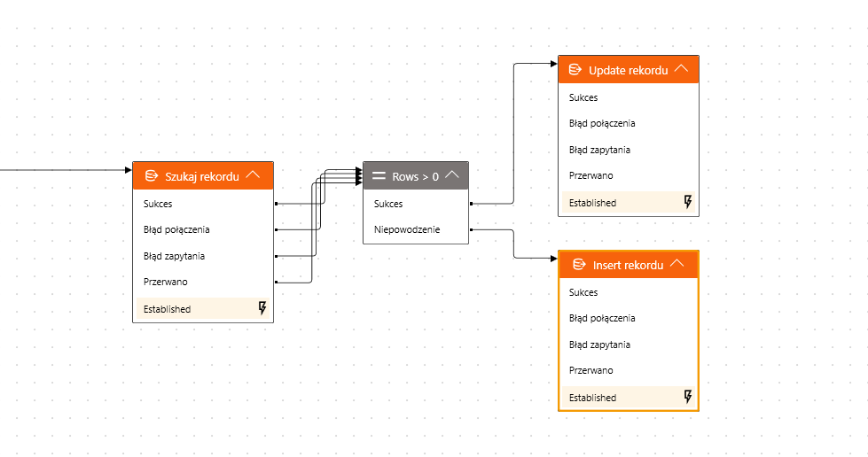This screenshot has height=457, width=868.
Task: Click lightning bolt icon in Insert rekordu node
Action: pos(688,397)
